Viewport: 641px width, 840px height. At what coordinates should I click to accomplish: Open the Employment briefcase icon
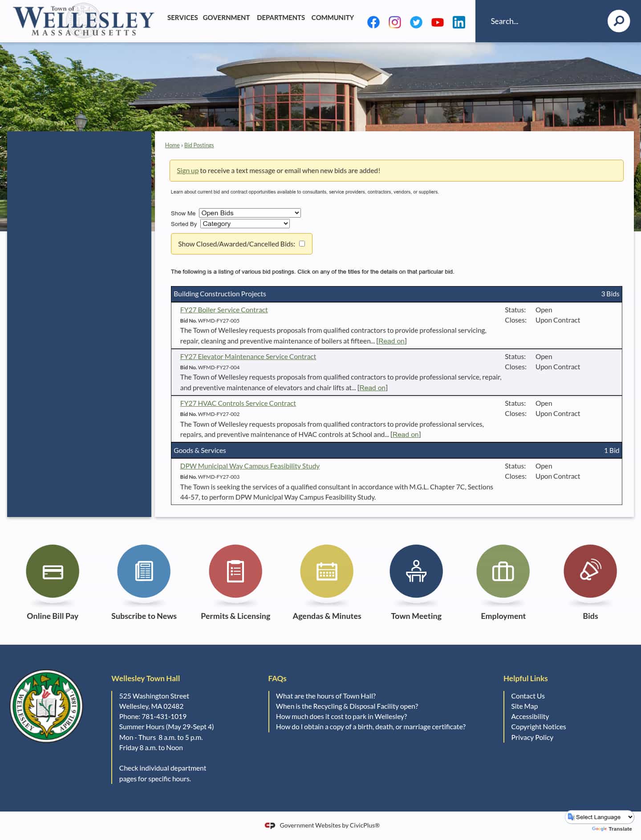(x=503, y=571)
